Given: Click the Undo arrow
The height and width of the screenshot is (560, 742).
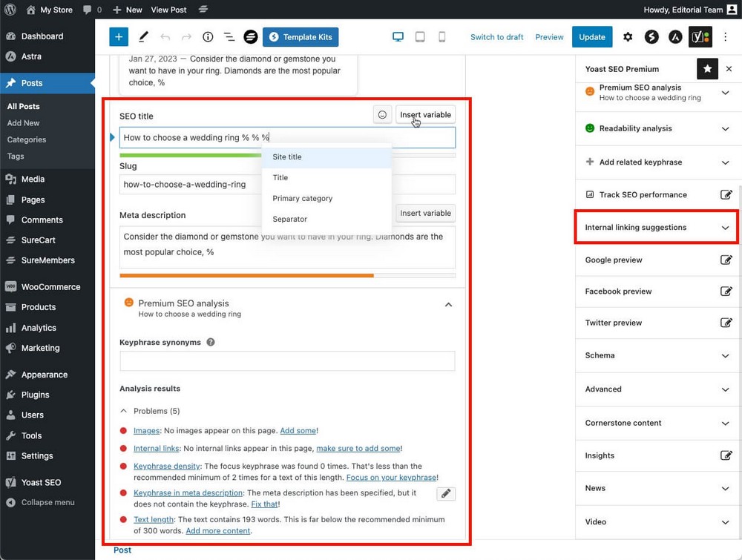Looking at the screenshot, I should click(165, 37).
